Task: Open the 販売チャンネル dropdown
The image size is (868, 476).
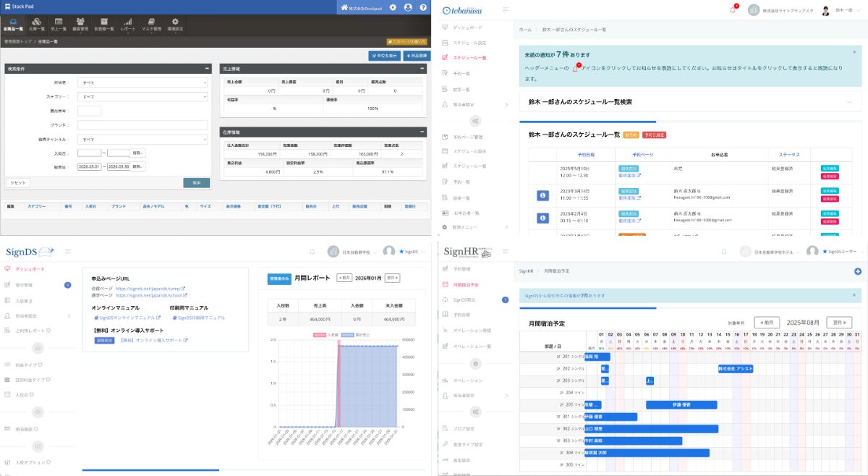Action: [142, 139]
